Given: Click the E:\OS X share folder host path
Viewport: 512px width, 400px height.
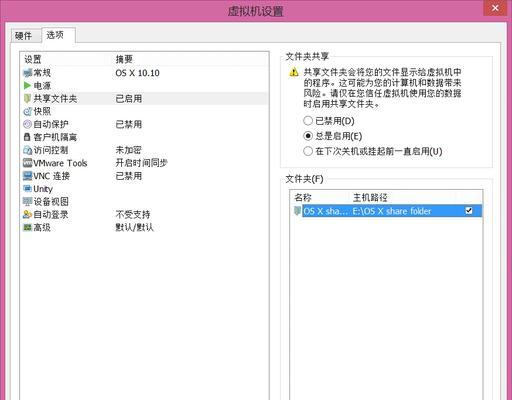Looking at the screenshot, I should (392, 211).
